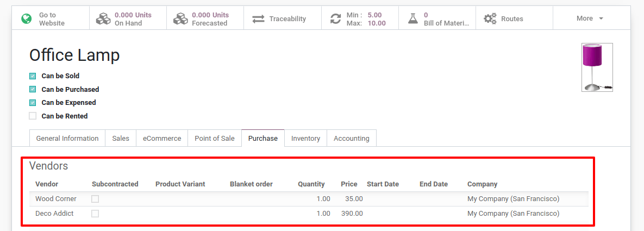Click the Forecasted units cubes icon
This screenshot has width=644, height=231.
pyautogui.click(x=180, y=19)
